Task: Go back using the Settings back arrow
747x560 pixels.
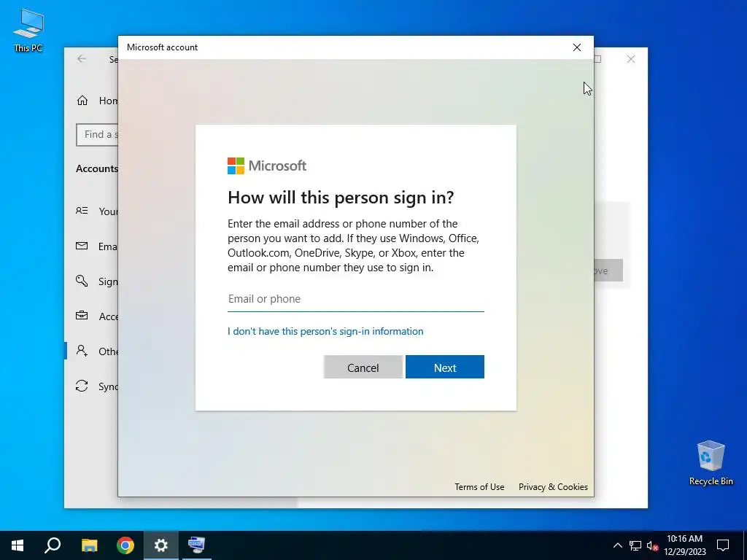Action: (82, 59)
